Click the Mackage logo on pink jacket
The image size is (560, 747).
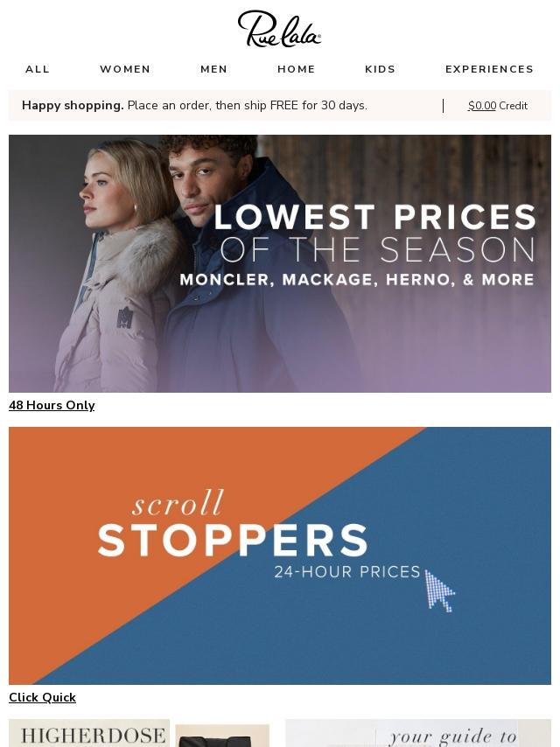click(x=125, y=318)
